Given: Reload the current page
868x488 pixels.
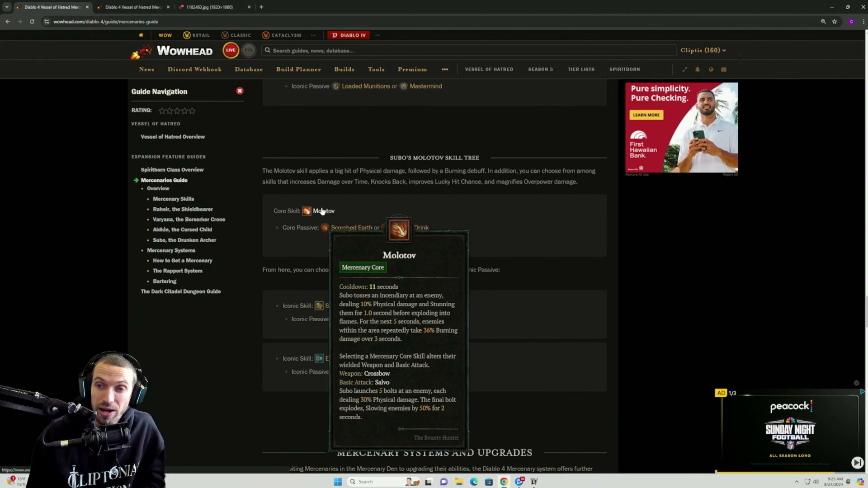Looking at the screenshot, I should tap(32, 22).
